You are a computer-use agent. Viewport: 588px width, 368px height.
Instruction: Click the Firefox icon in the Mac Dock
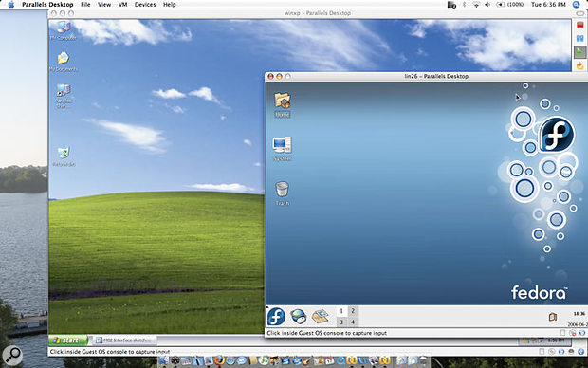click(219, 360)
